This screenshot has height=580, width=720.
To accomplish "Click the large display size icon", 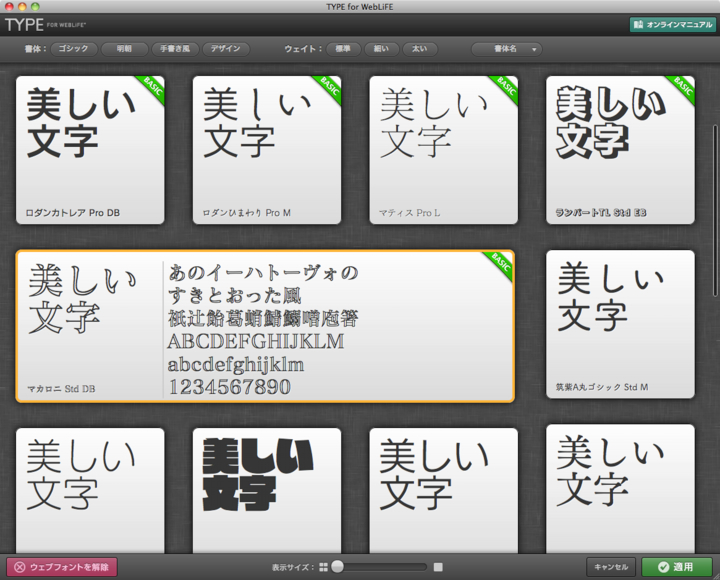I will coord(438,567).
